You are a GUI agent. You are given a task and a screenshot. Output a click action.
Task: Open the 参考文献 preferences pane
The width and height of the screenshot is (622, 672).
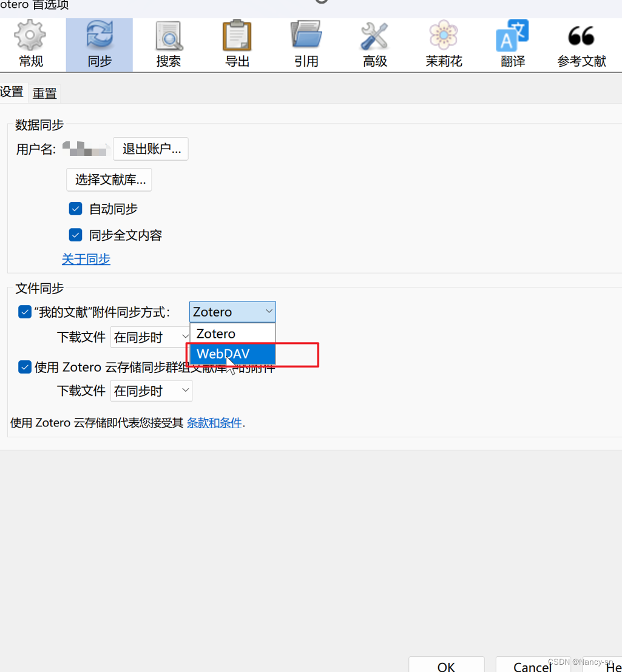pos(581,44)
